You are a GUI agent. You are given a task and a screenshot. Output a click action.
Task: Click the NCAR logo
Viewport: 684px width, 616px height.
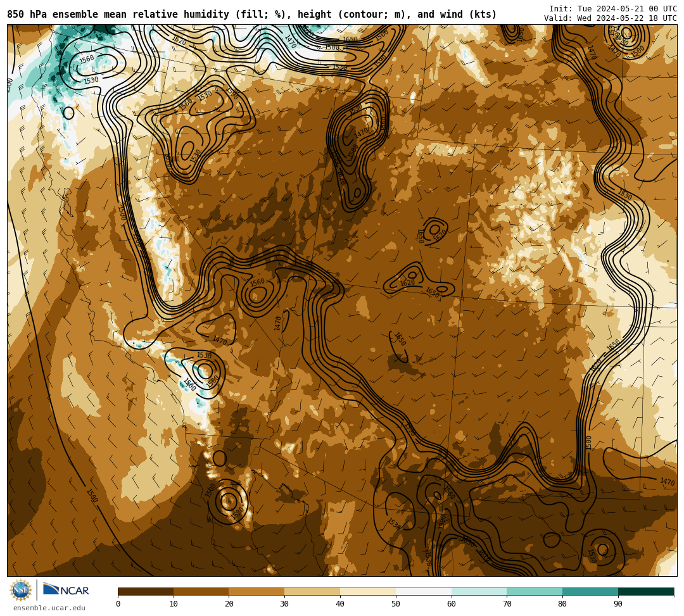pyautogui.click(x=66, y=591)
